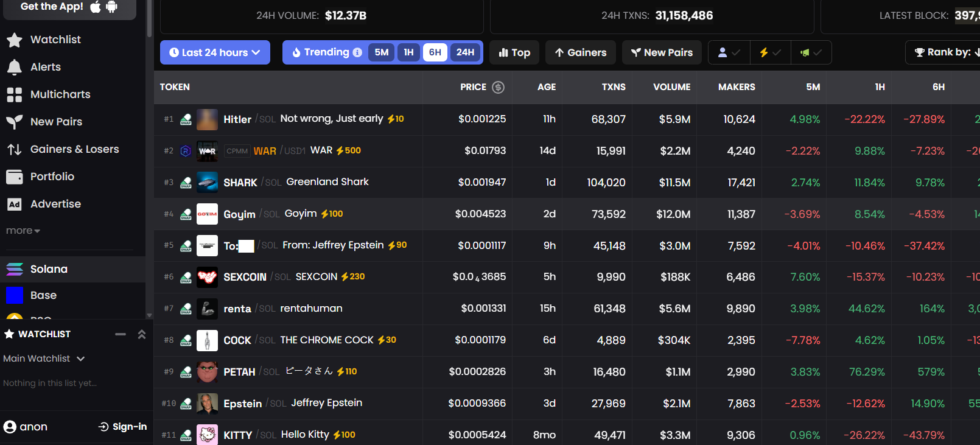Image resolution: width=980 pixels, height=445 pixels.
Task: Select Base chain icon
Action: point(15,295)
